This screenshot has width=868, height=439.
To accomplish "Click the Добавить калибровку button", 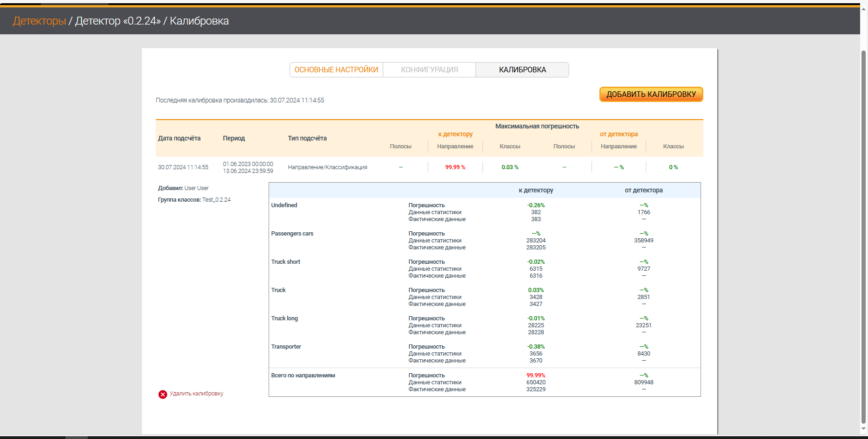I will click(x=651, y=94).
